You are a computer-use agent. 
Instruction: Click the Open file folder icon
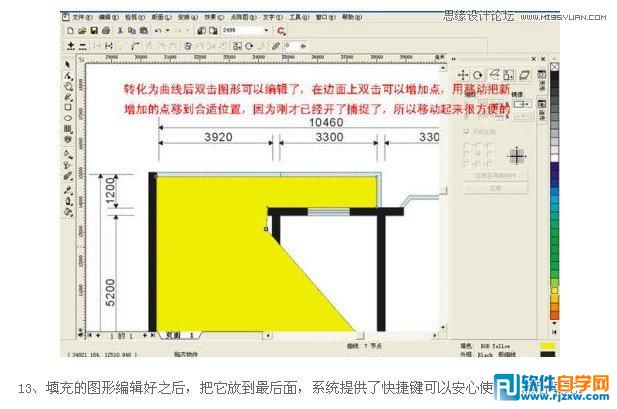pyautogui.click(x=82, y=31)
